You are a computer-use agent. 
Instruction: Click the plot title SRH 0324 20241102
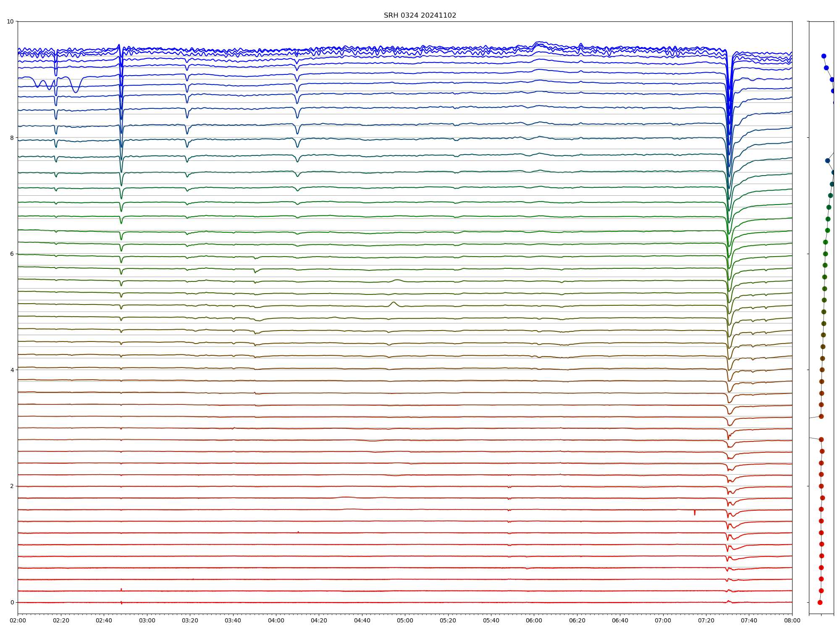420,16
